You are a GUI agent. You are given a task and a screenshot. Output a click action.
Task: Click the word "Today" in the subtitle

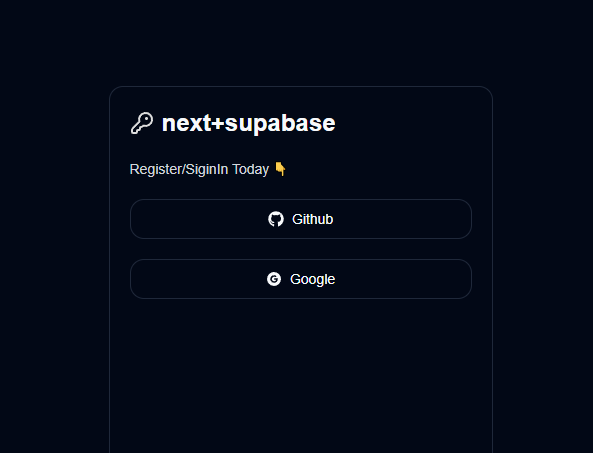pyautogui.click(x=250, y=169)
